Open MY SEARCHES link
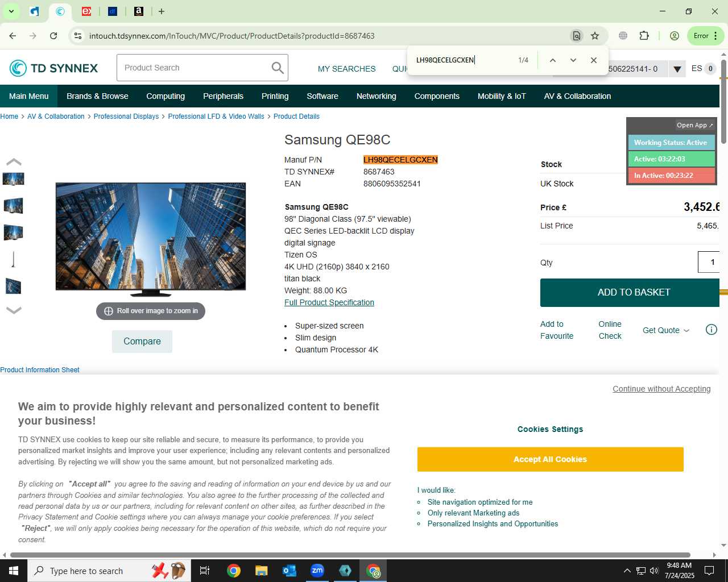The width and height of the screenshot is (728, 582). coord(347,69)
